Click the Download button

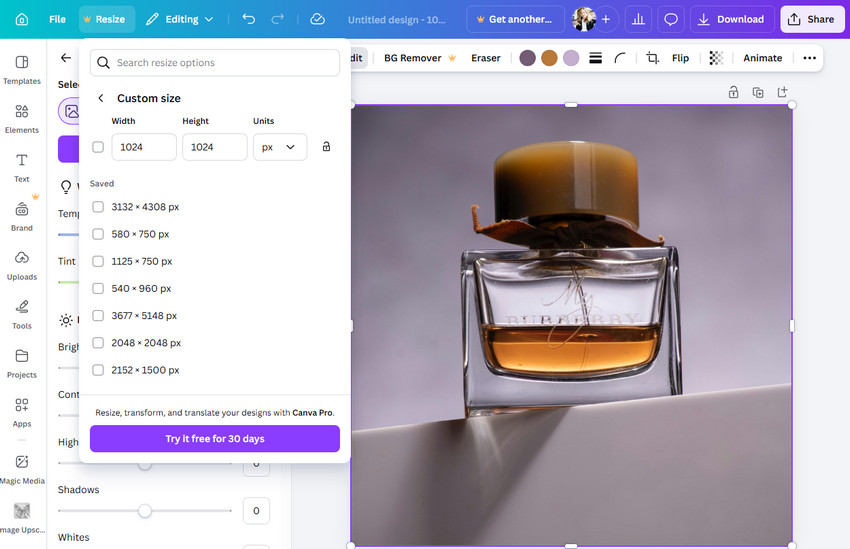732,20
